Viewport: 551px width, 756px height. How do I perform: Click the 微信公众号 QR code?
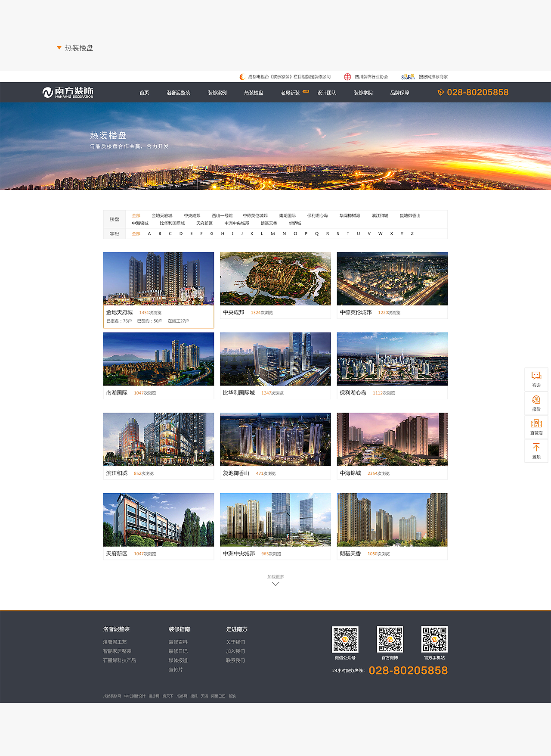[345, 639]
